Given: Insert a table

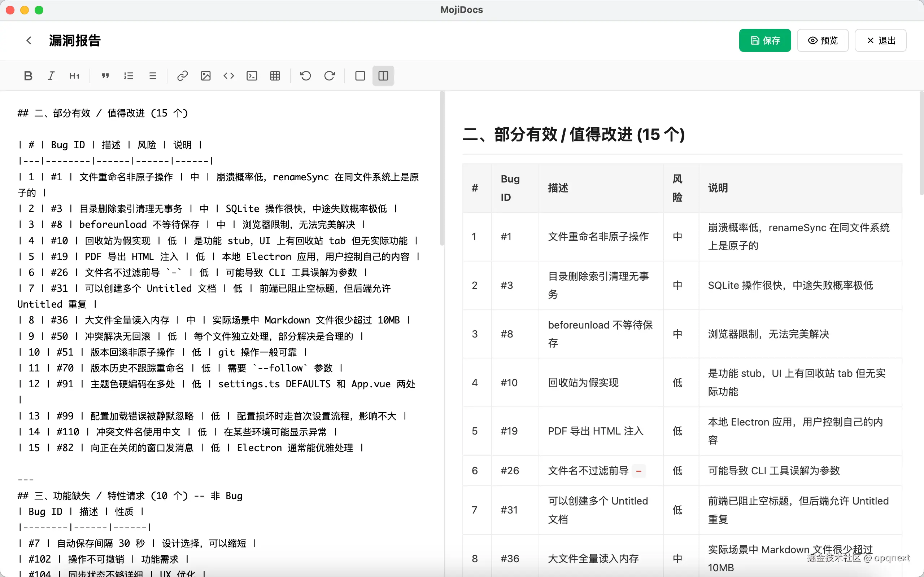Looking at the screenshot, I should coord(275,76).
